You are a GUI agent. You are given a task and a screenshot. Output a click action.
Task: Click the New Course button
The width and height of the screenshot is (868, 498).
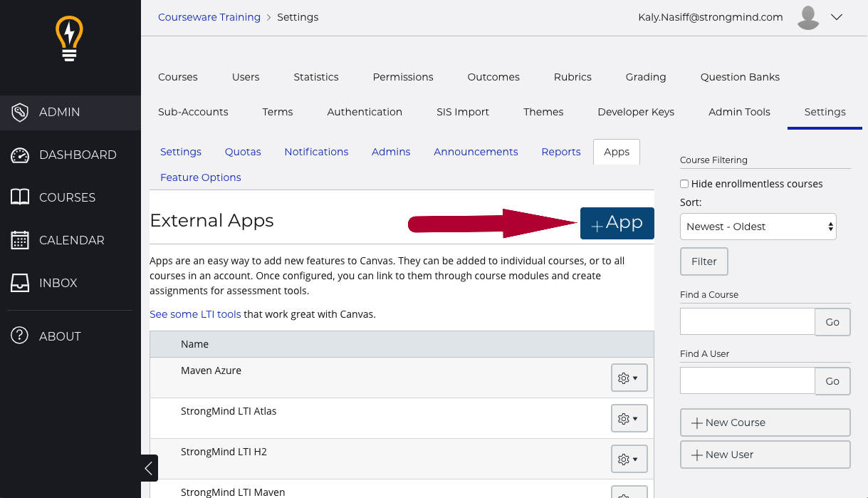[765, 422]
